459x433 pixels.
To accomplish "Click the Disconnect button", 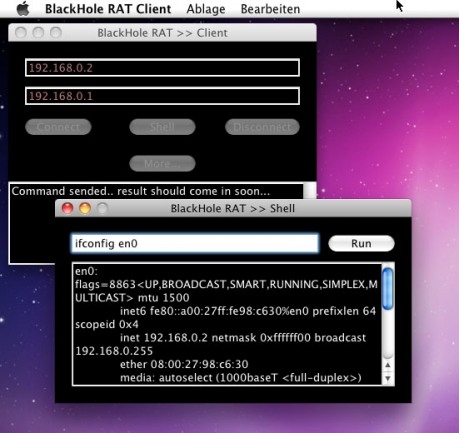I will pos(262,127).
